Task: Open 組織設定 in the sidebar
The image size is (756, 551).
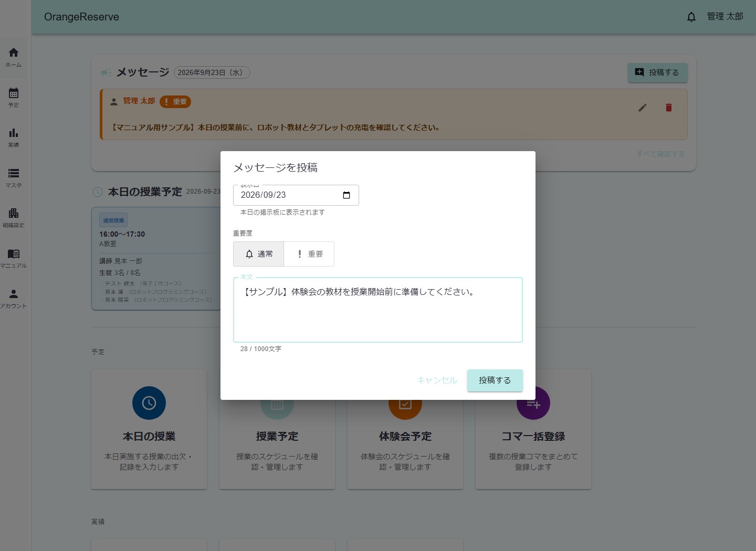Action: [14, 218]
